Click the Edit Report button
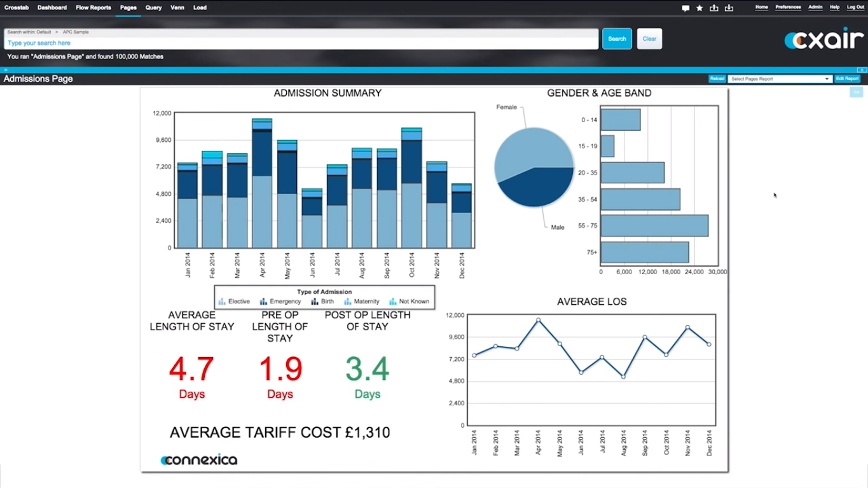868x488 pixels. [847, 78]
